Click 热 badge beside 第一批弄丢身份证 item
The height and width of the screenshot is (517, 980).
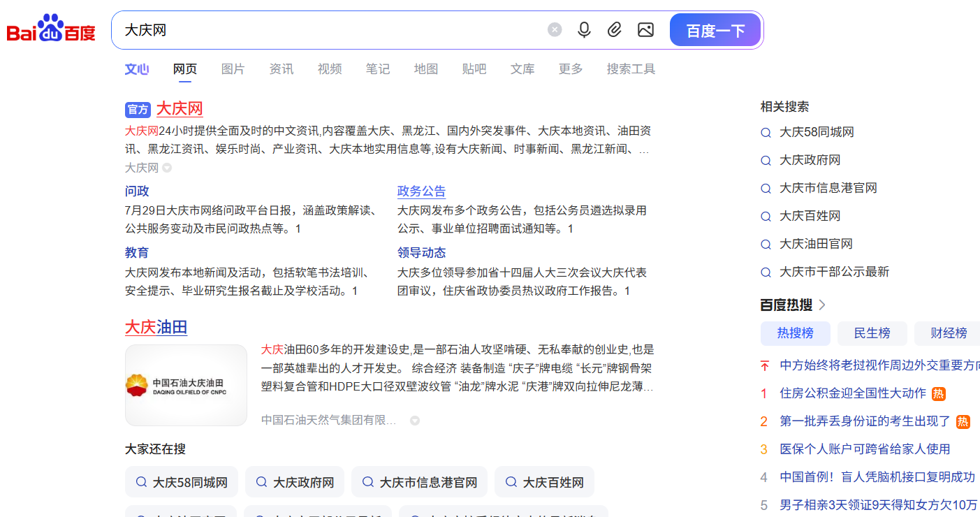coord(963,422)
